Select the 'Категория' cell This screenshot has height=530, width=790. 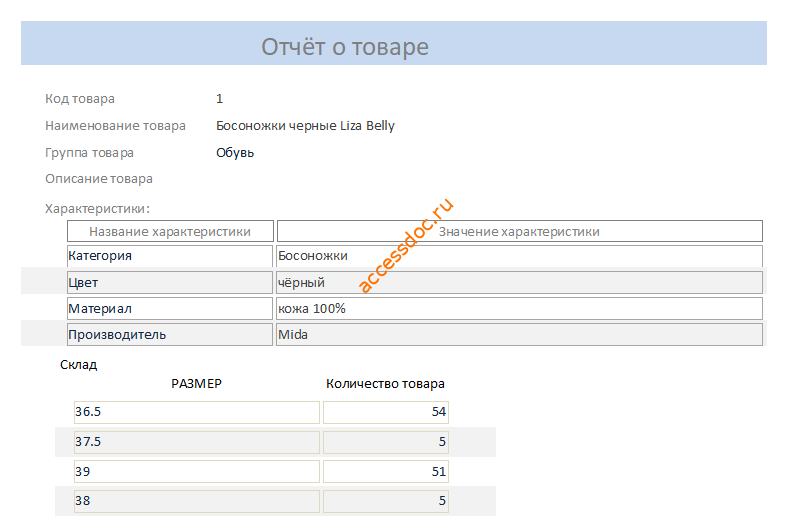point(170,256)
